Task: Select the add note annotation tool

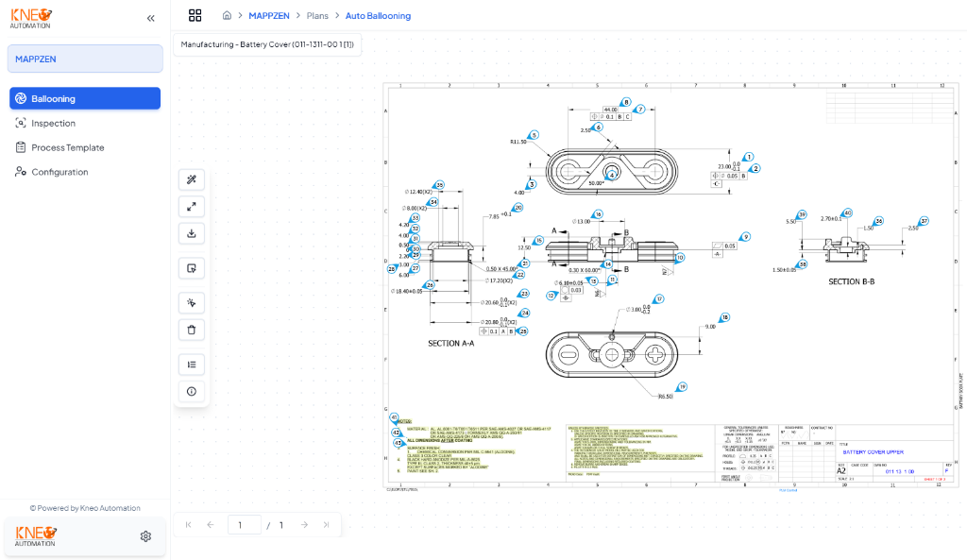Action: [191, 268]
